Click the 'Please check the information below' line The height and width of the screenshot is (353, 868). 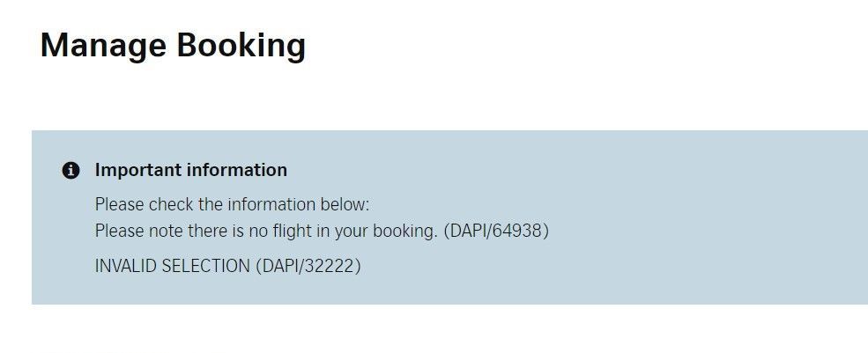[232, 204]
